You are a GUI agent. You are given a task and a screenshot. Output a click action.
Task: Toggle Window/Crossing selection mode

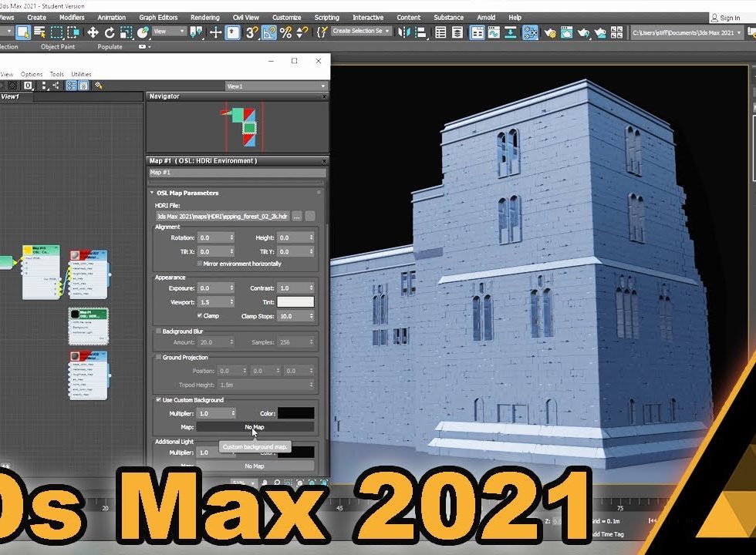tap(73, 32)
